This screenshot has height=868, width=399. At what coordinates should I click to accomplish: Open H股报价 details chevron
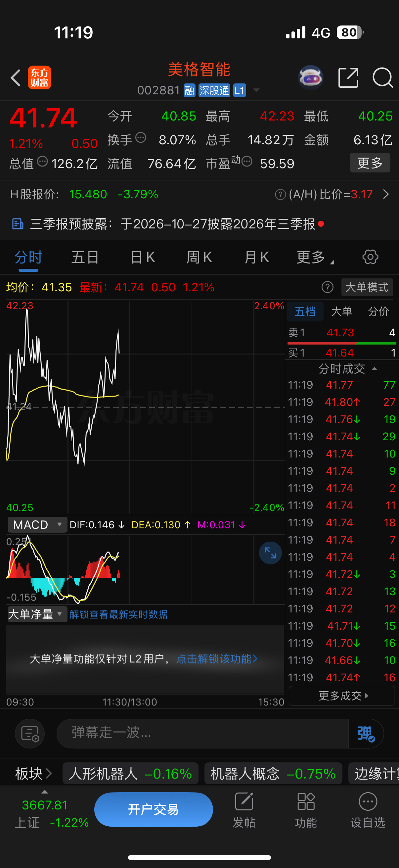[x=386, y=194]
